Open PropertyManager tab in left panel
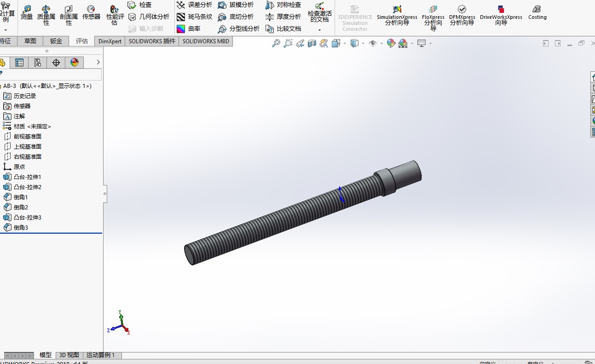This screenshot has width=595, height=364. click(19, 63)
